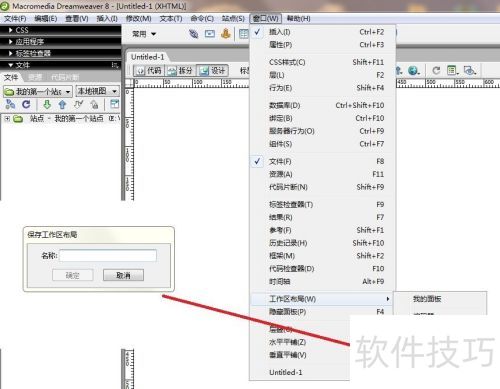Select CSS样式(C) in Window menu

[x=322, y=62]
